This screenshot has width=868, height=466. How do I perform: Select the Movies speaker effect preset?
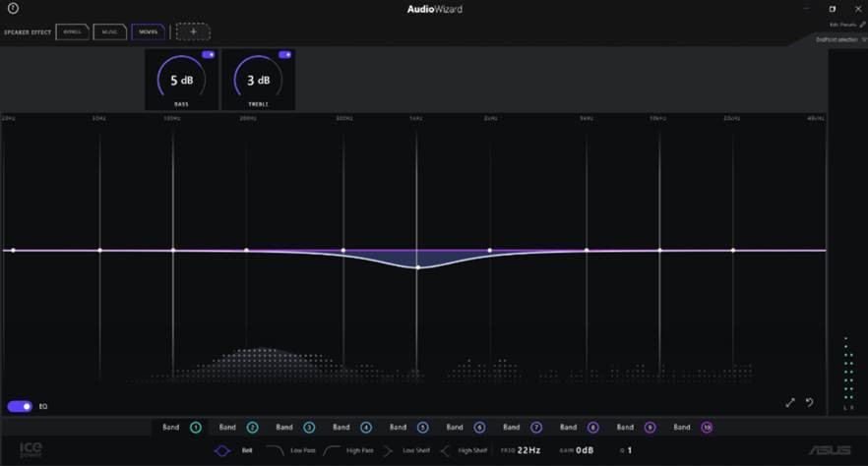(148, 32)
